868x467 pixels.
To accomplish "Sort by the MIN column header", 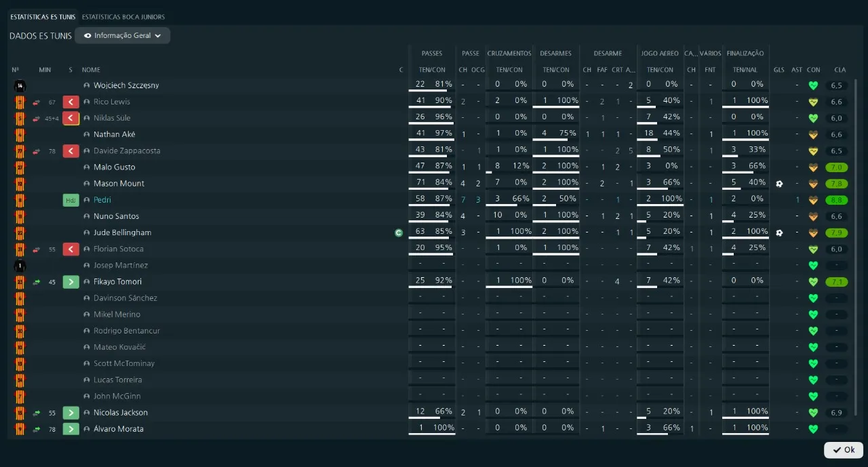I will click(45, 70).
